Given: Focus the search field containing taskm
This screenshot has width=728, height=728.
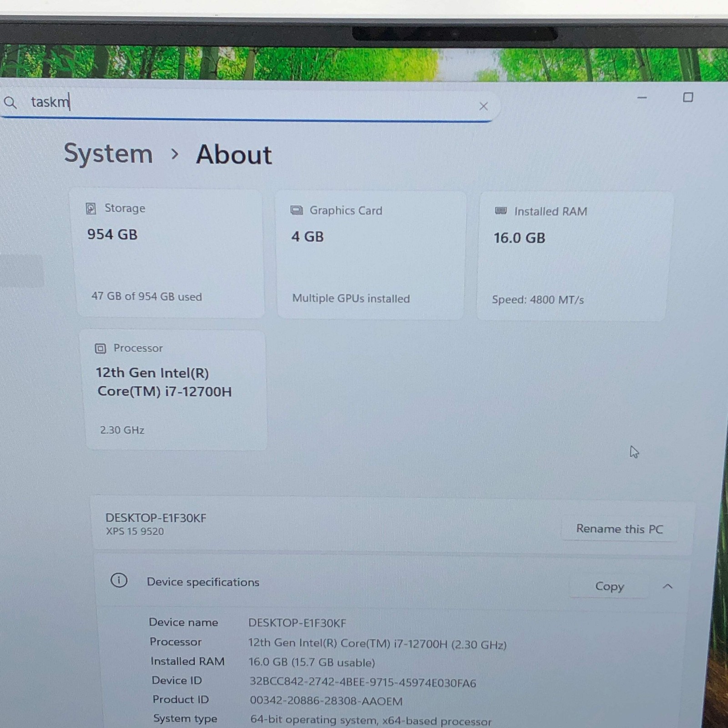Looking at the screenshot, I should [x=250, y=104].
